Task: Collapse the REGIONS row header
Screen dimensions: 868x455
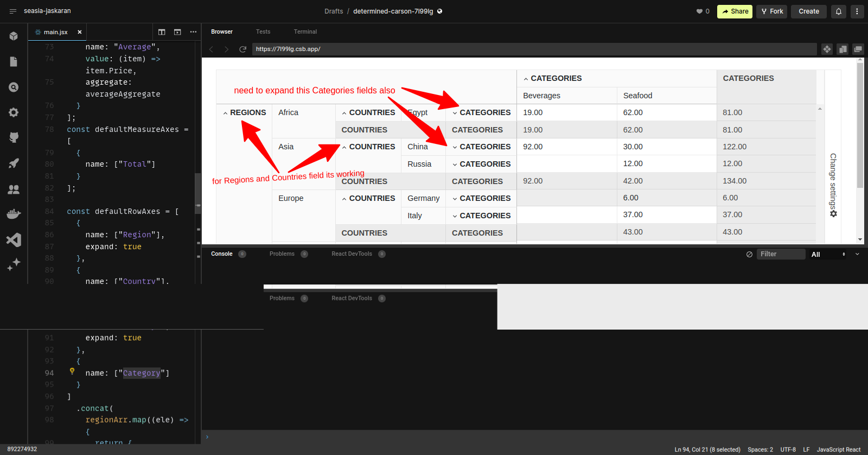Action: [225, 113]
